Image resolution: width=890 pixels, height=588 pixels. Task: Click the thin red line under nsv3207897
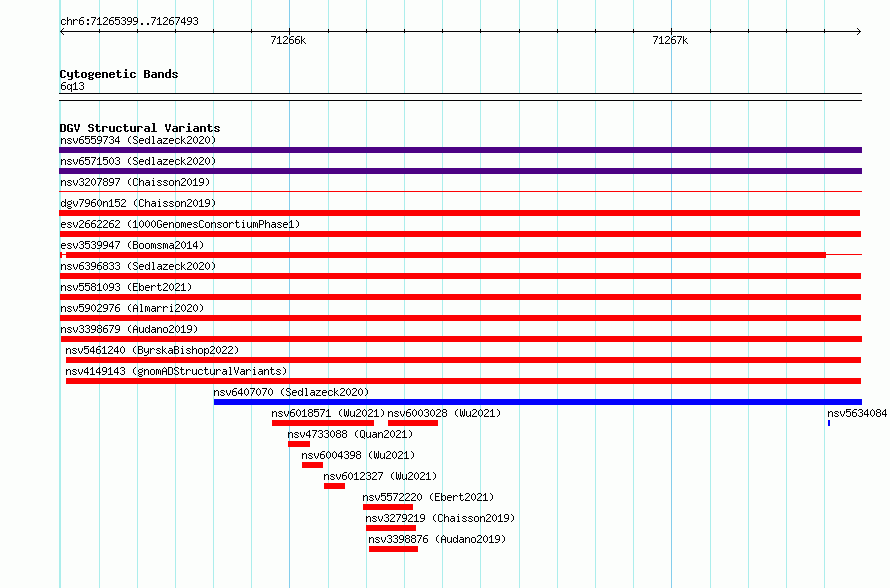[x=460, y=192]
